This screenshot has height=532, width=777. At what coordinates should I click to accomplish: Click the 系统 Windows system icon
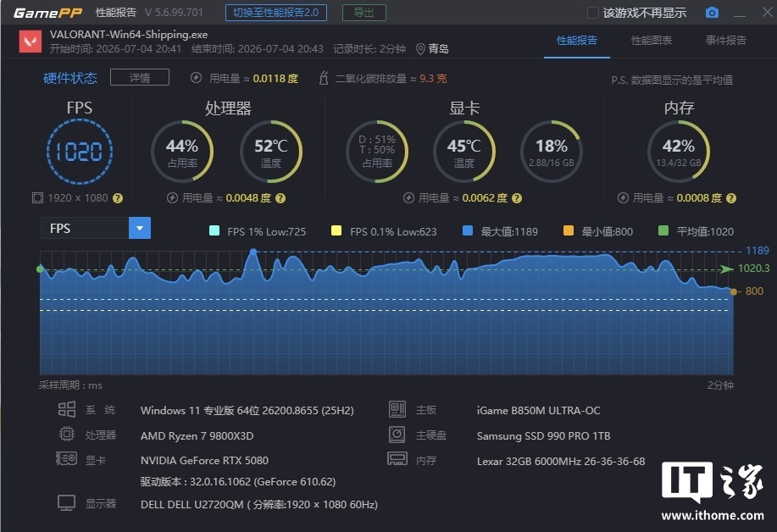point(67,409)
